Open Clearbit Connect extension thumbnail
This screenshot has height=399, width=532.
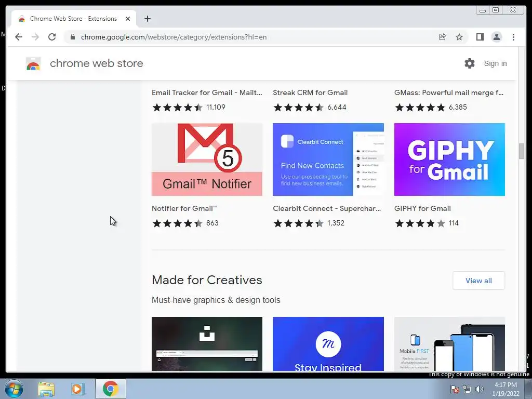click(x=328, y=159)
